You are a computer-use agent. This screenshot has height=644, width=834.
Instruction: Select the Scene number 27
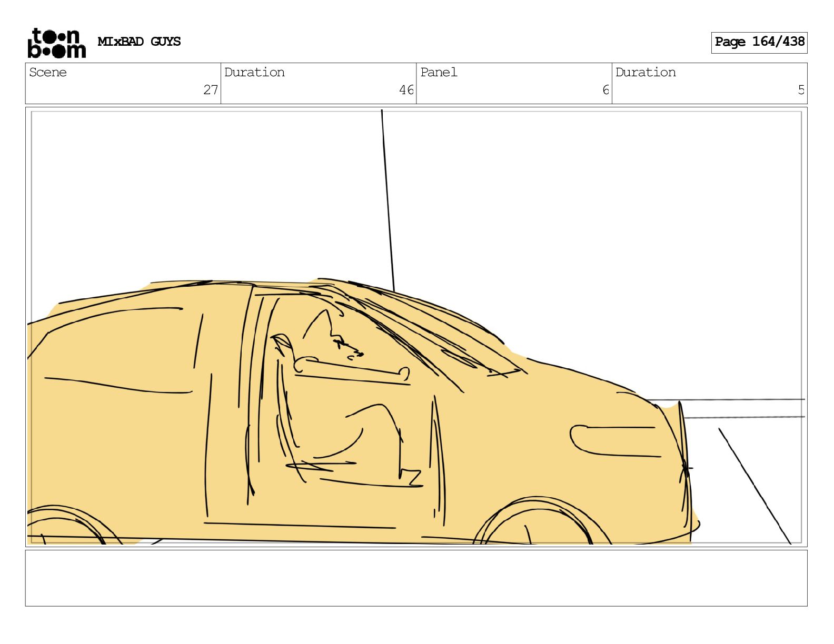211,90
